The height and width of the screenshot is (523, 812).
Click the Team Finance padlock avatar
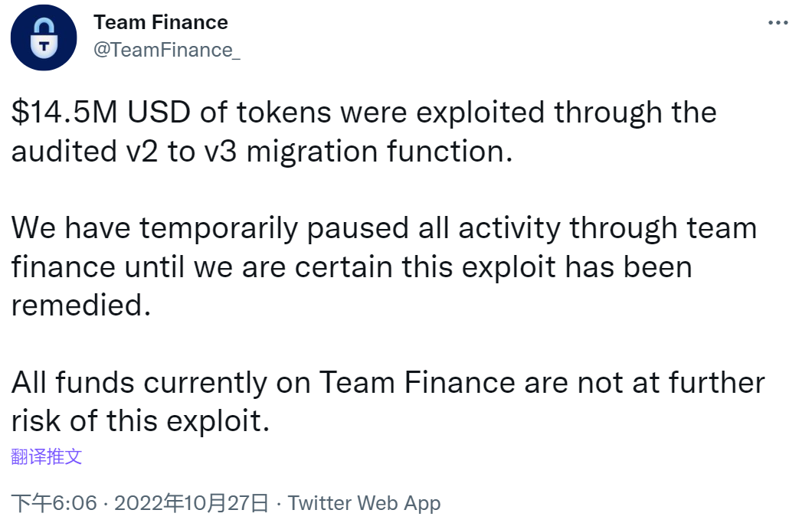pos(44,39)
